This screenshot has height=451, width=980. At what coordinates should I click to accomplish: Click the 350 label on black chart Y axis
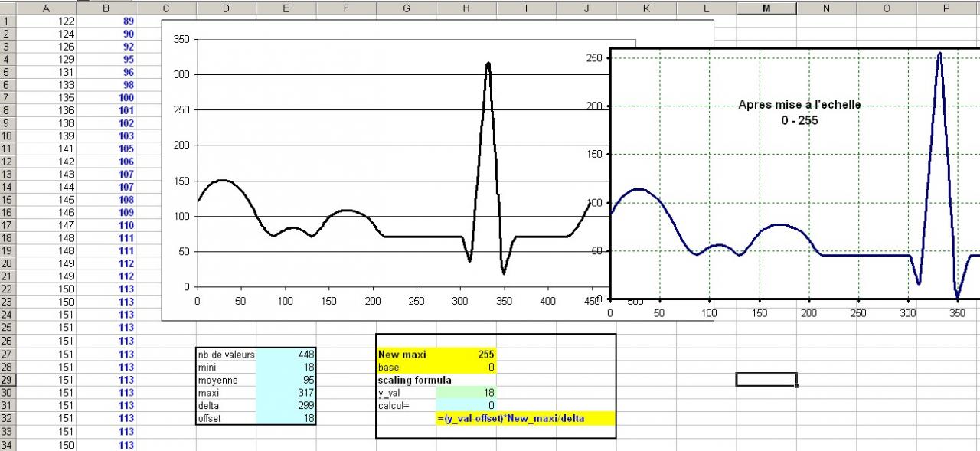(182, 39)
